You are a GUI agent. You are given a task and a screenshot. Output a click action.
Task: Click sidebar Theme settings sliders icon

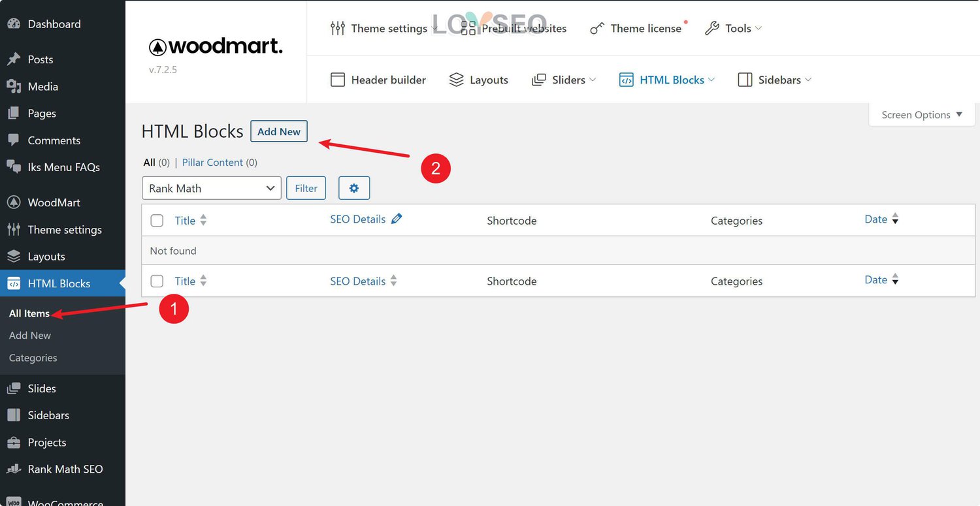[14, 230]
